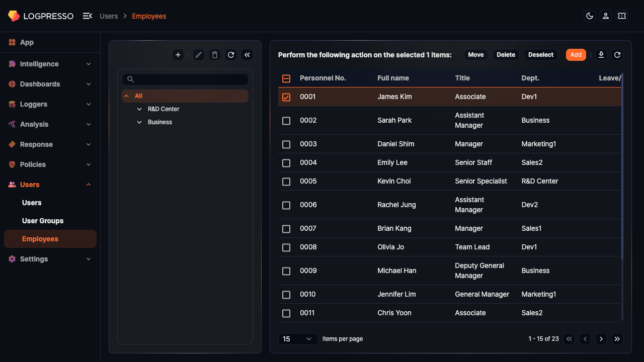Viewport: 644px width, 362px height.
Task: Export employees using the download icon
Action: click(601, 55)
